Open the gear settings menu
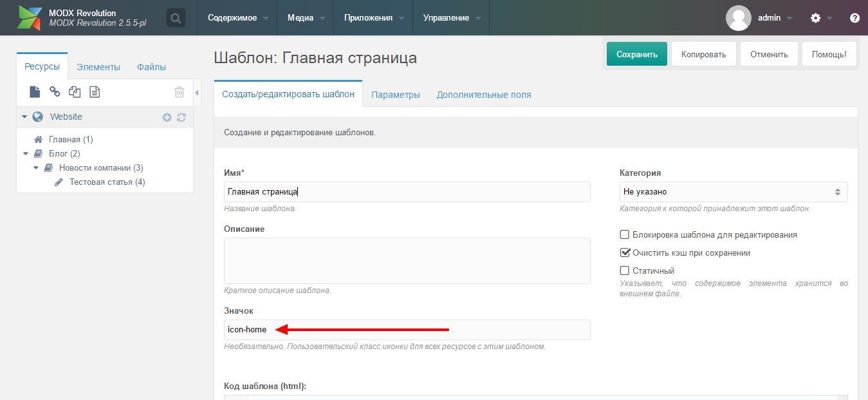 click(816, 18)
